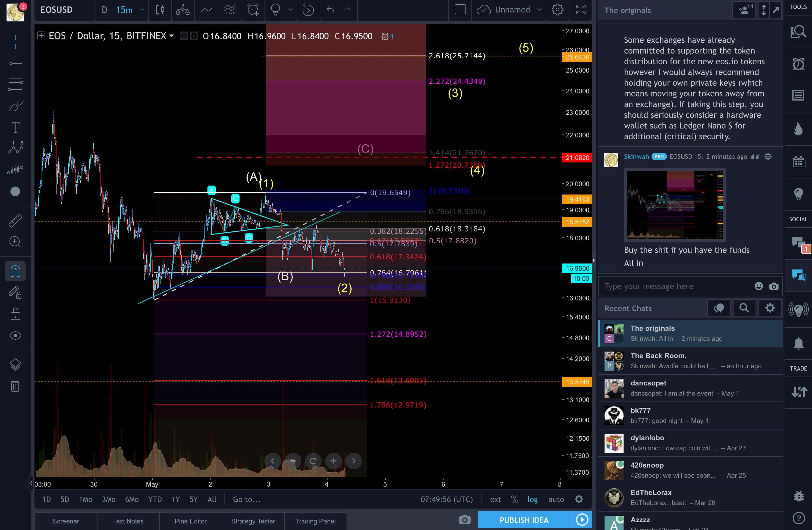Open the object tree layers icon
The height and width of the screenshot is (530, 812).
pyautogui.click(x=15, y=365)
